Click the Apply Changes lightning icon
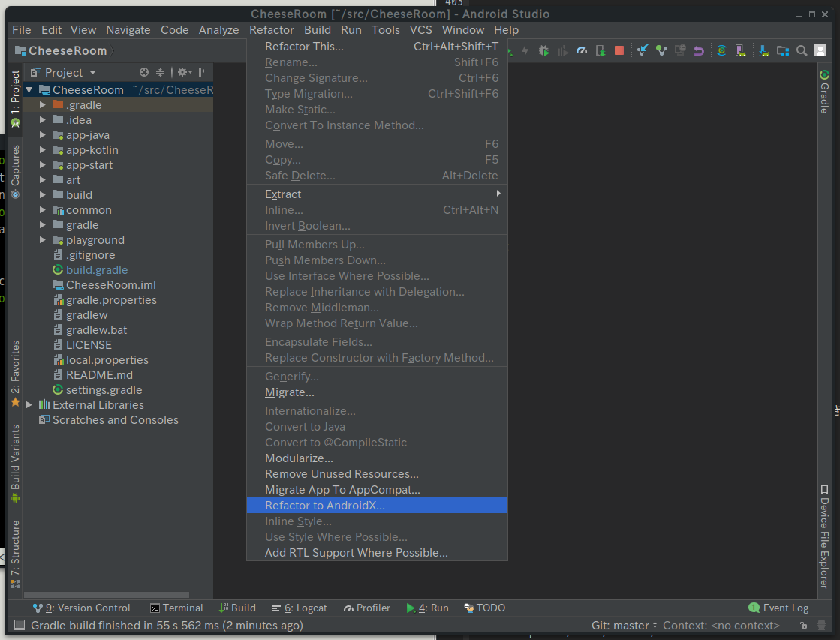 pos(525,50)
